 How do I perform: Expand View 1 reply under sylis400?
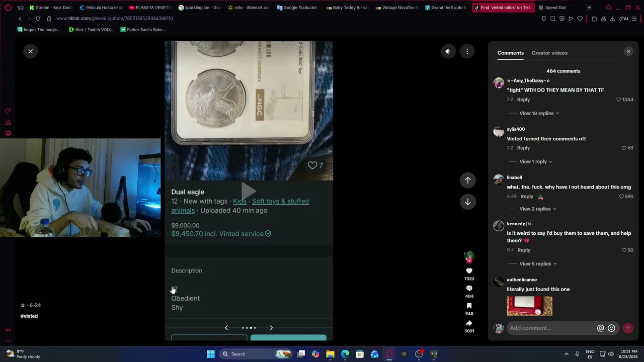pyautogui.click(x=536, y=161)
